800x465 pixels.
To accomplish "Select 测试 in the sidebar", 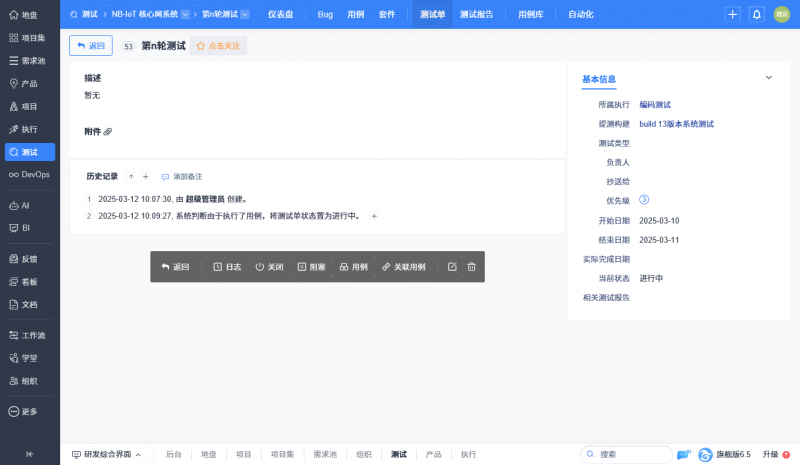I will (29, 152).
